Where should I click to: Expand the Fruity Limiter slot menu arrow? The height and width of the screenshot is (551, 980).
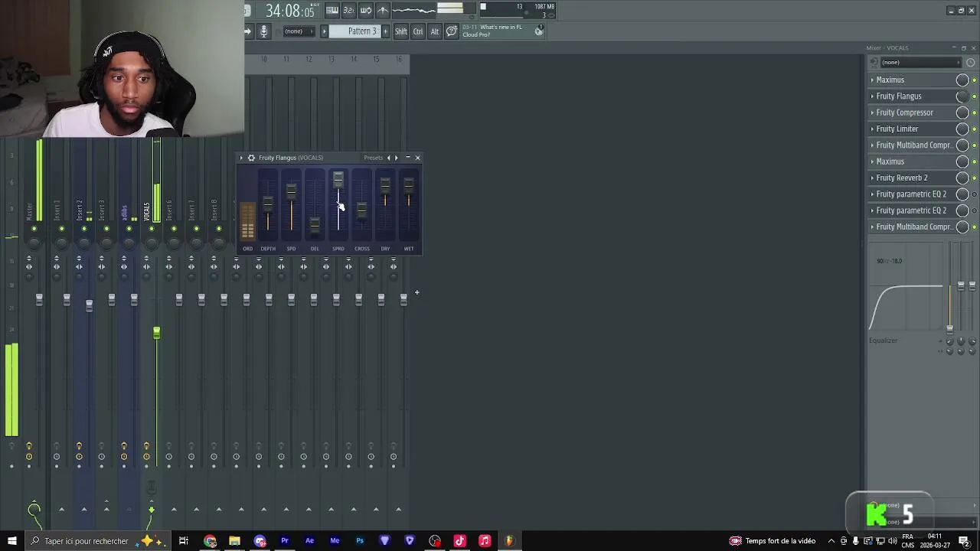coord(872,129)
